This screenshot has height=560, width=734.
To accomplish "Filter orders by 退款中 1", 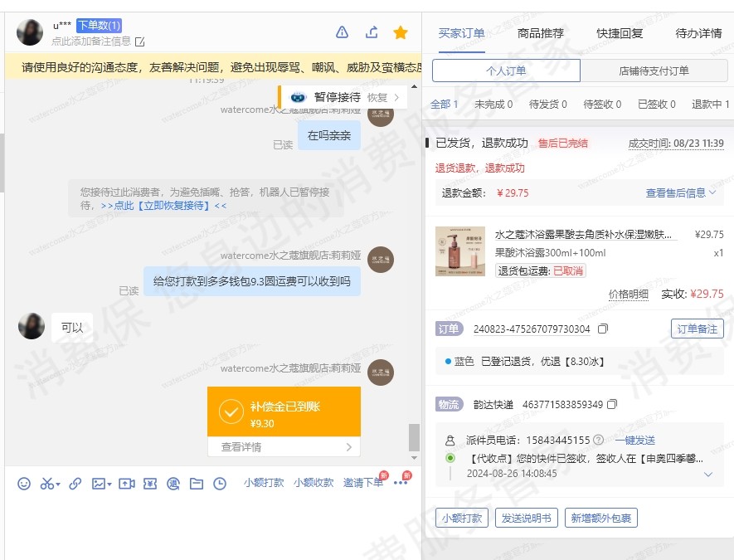I will 711,104.
